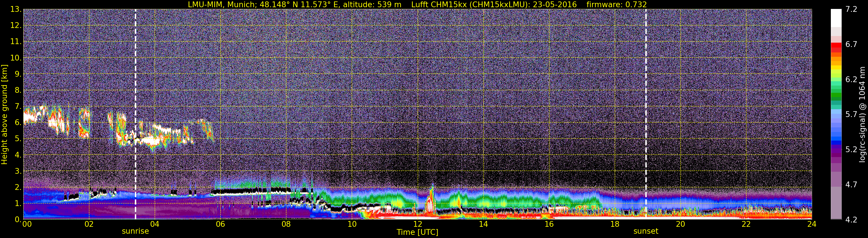Click the '20' time axis tick label
This screenshot has height=238, width=868.
coord(680,224)
